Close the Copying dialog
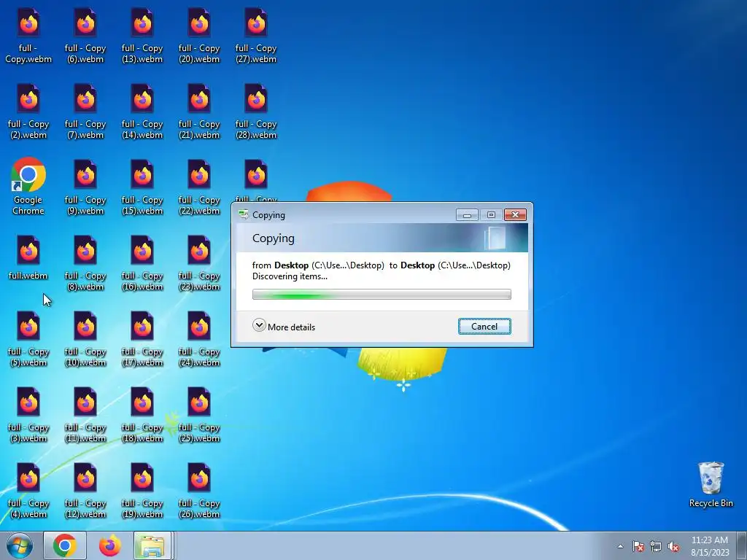747x560 pixels. 515,215
